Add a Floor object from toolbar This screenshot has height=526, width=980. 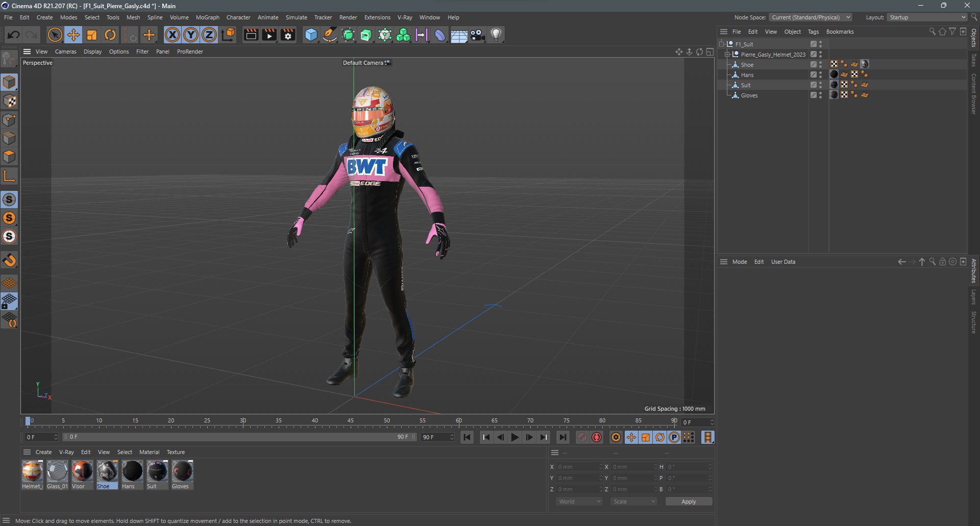point(459,35)
